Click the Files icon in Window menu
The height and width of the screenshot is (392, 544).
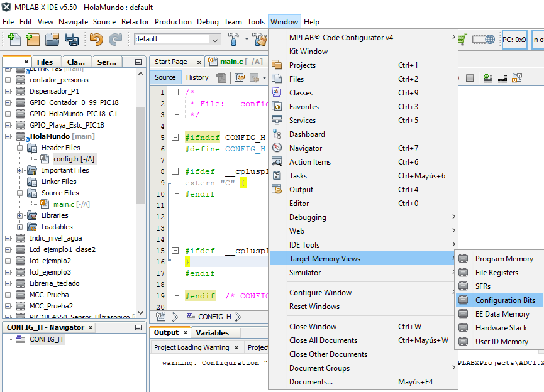277,79
